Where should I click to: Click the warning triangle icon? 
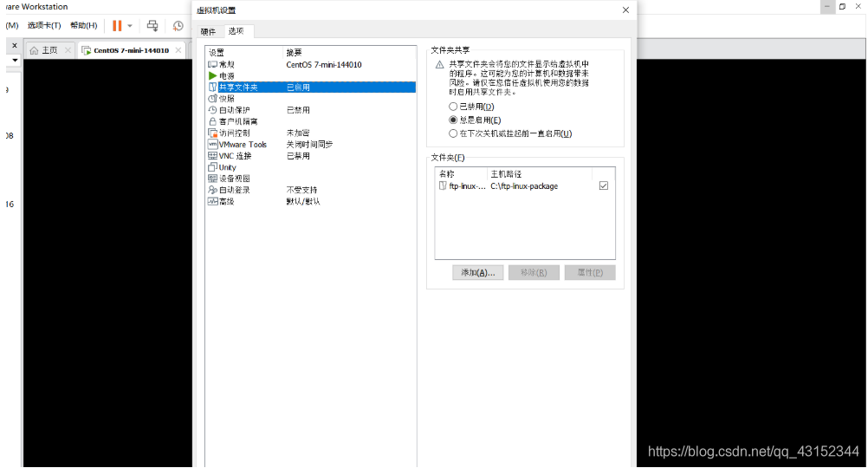point(439,65)
